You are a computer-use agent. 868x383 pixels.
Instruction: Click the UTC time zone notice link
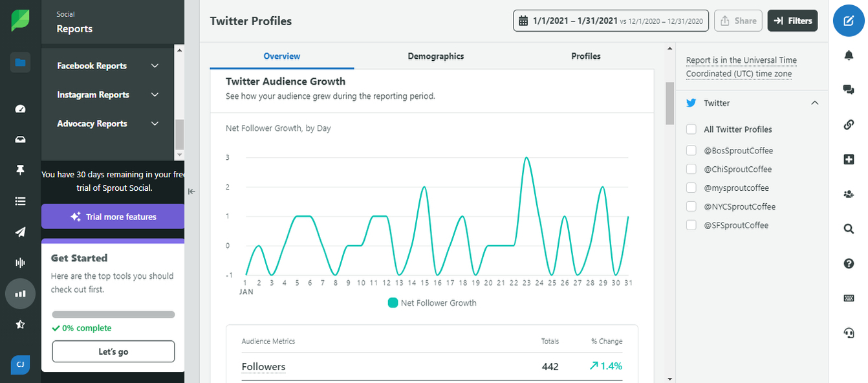[741, 67]
